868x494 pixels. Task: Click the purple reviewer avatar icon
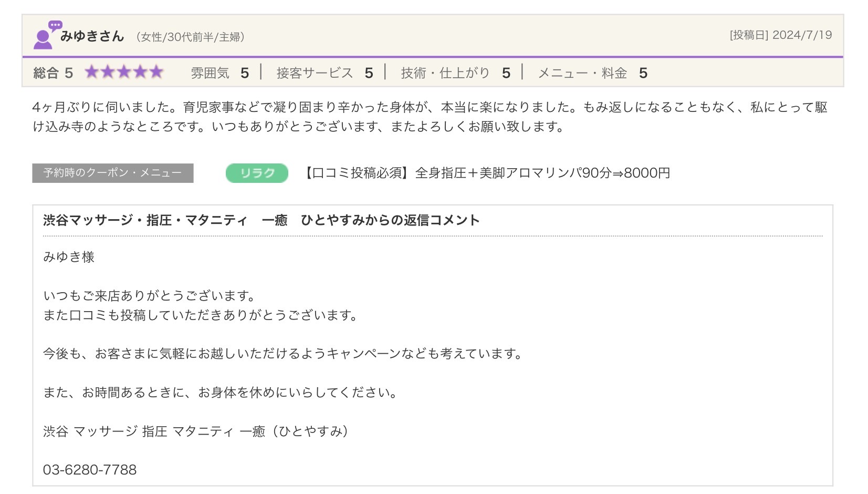[x=47, y=35]
